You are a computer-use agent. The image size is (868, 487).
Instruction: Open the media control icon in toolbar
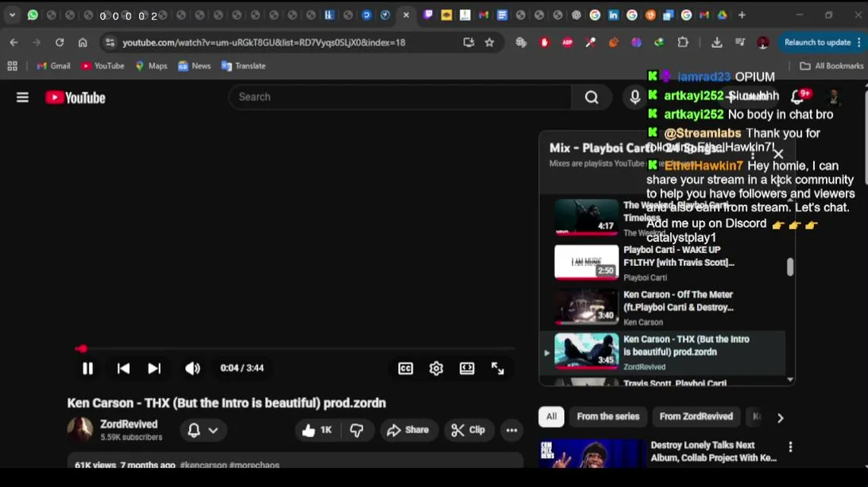point(740,42)
